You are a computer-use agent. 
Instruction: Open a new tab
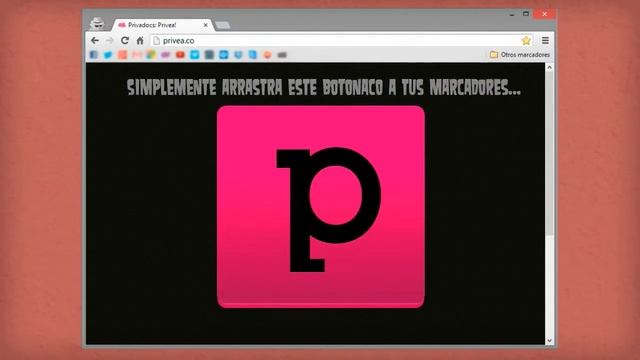coord(222,25)
